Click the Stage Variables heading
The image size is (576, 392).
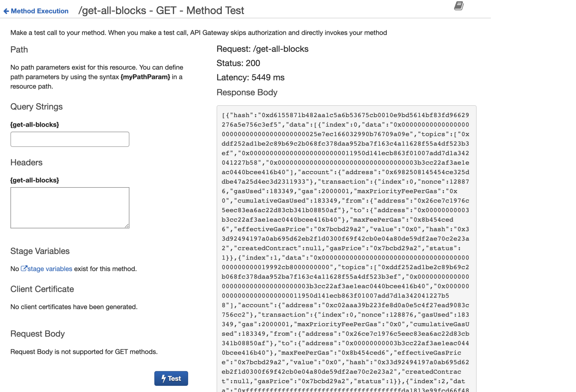[x=40, y=251]
